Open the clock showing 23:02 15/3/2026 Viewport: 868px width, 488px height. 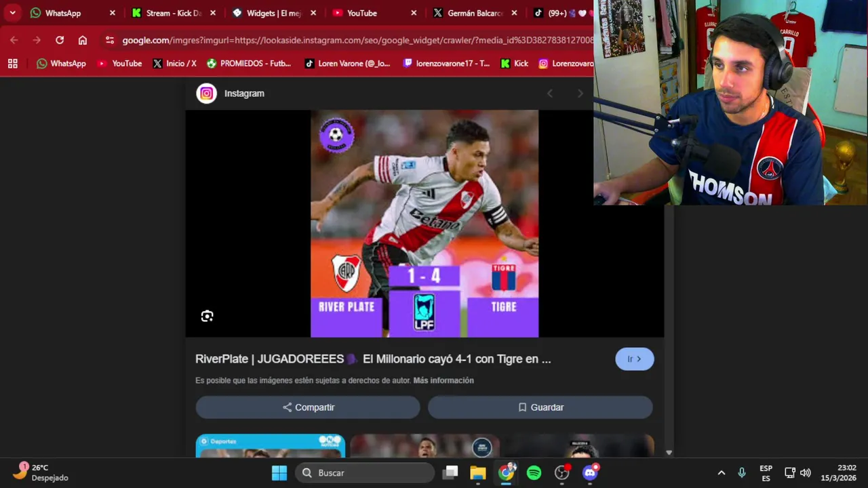coord(838,473)
